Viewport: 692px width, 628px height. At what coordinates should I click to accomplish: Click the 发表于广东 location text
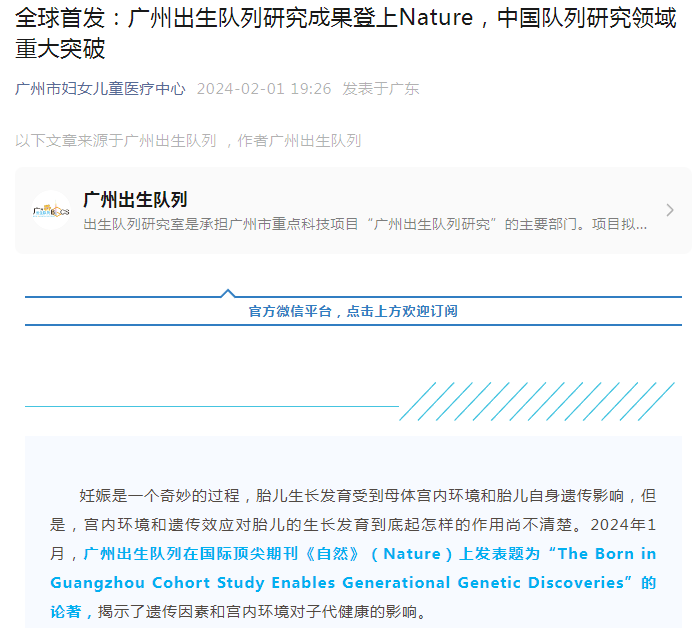381,89
